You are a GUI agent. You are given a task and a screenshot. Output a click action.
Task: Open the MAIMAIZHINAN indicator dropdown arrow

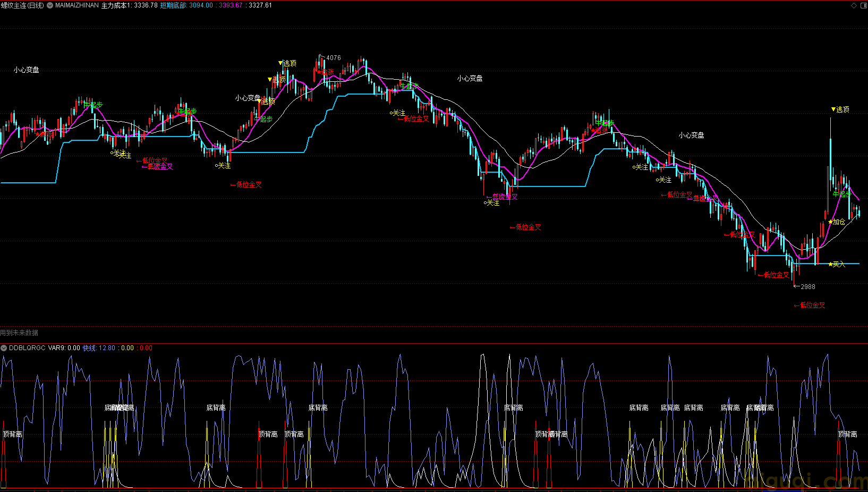50,5
